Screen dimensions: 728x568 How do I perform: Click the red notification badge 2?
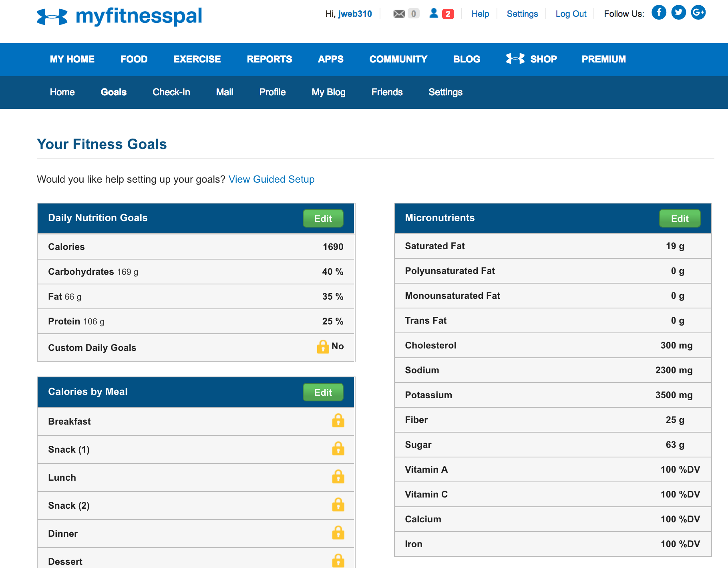448,14
